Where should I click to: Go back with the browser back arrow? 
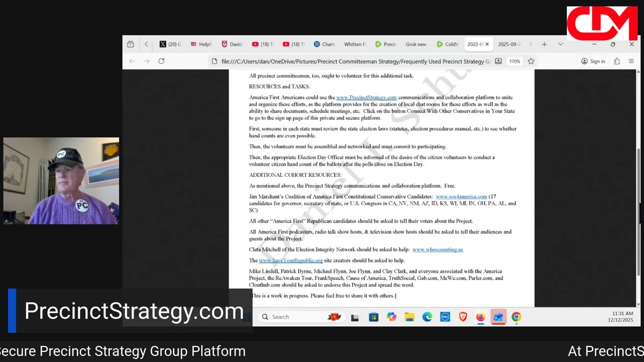(132, 61)
